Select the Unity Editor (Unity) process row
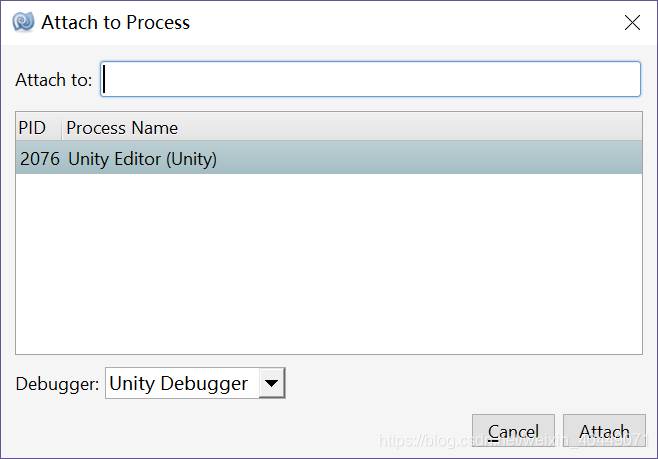This screenshot has height=459, width=658. point(329,159)
